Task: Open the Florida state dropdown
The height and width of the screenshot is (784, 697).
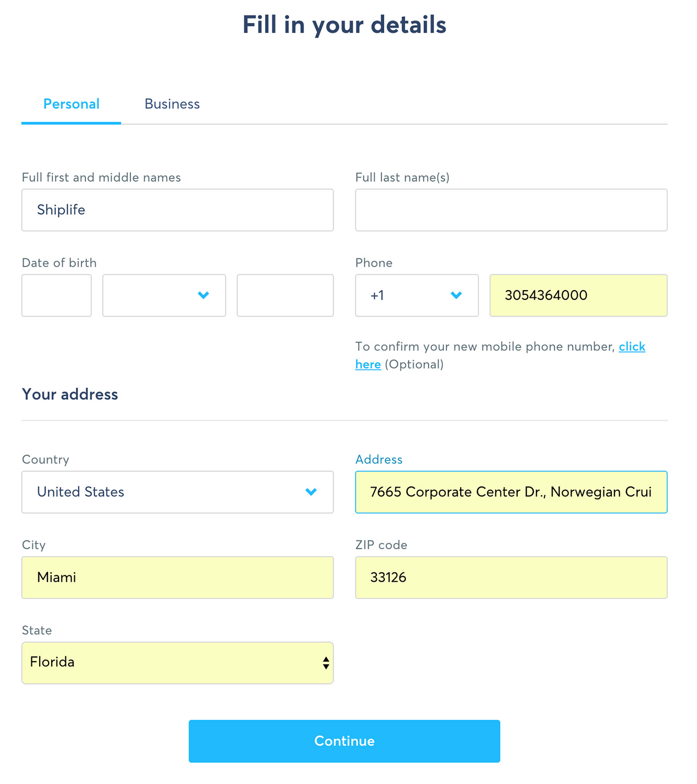Action: 177,663
